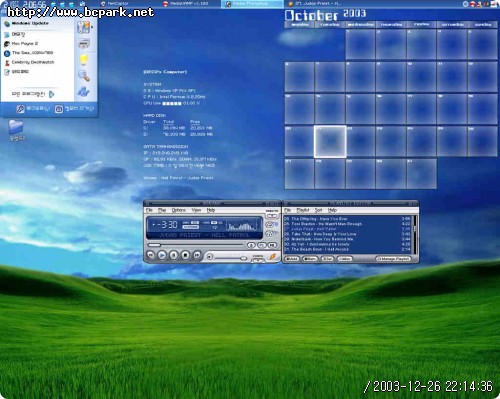500x399 pixels.
Task: Select the Judas Priest playlist entry
Action: pyautogui.click(x=347, y=229)
